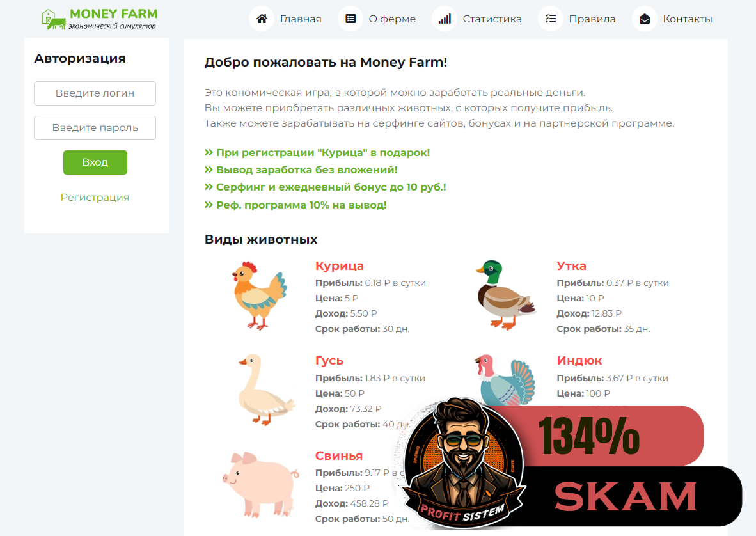Open the Главная menu item
Viewport: 756px width, 536px height.
301,19
